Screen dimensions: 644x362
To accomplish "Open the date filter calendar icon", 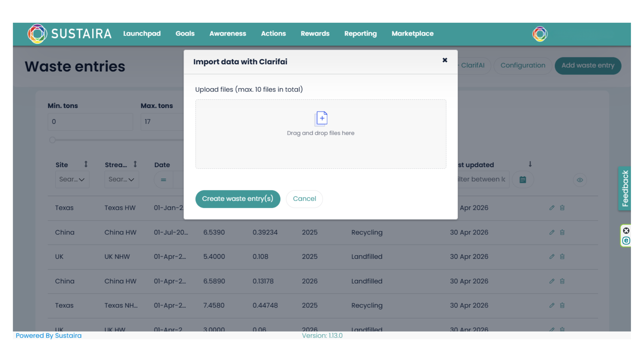I will 523,179.
